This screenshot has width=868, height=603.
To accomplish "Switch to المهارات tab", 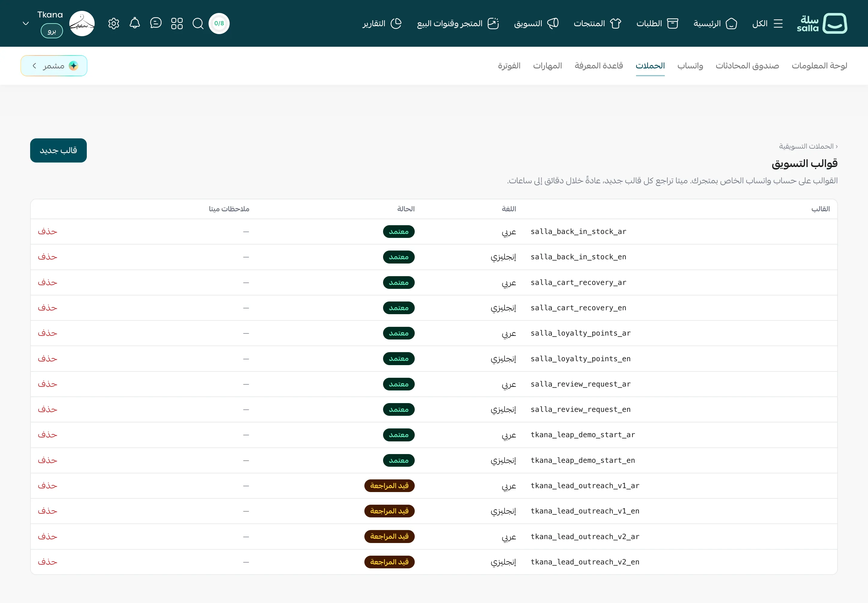I will click(x=547, y=66).
